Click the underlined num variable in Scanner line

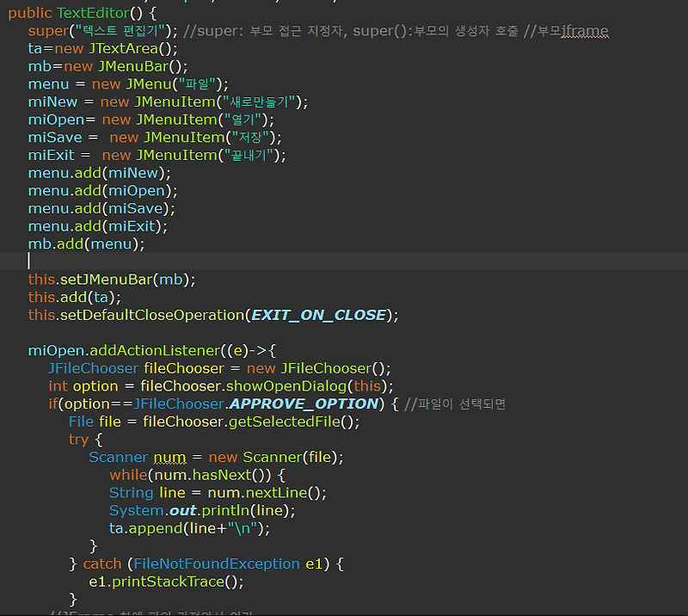click(169, 458)
